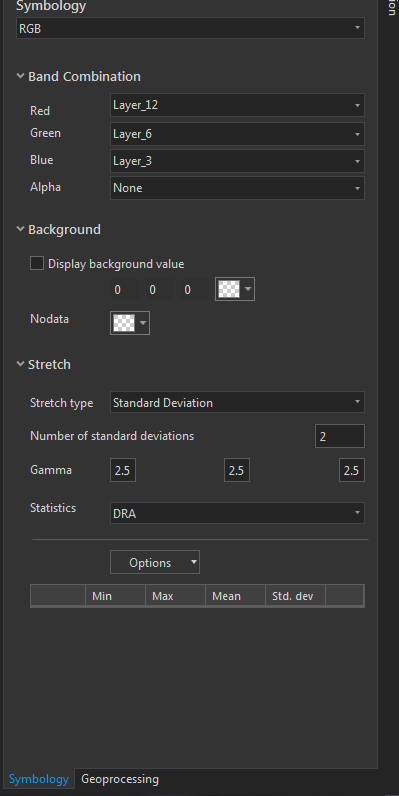The image size is (399, 796).
Task: Open the Blue band Layer_3 dropdown
Action: (x=237, y=161)
